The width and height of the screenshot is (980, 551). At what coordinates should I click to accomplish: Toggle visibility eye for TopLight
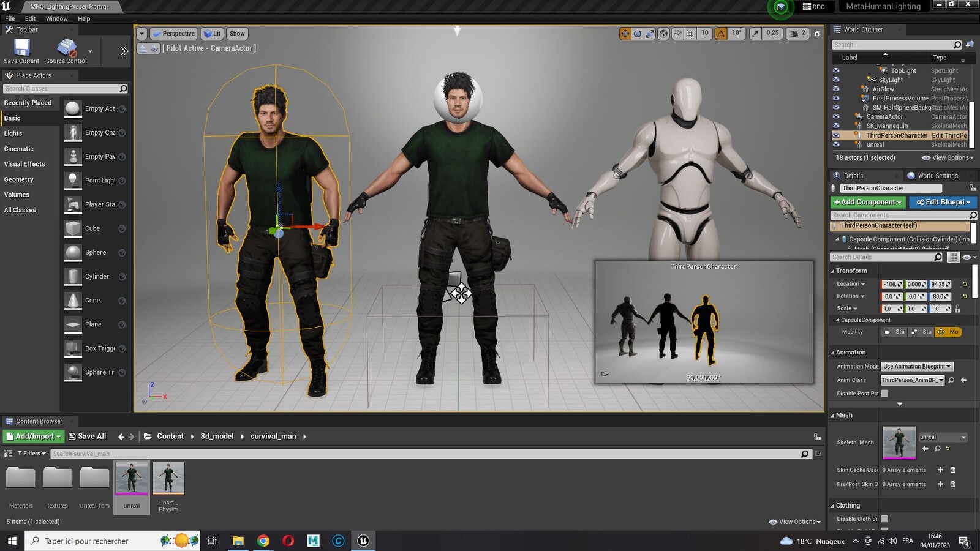(836, 71)
